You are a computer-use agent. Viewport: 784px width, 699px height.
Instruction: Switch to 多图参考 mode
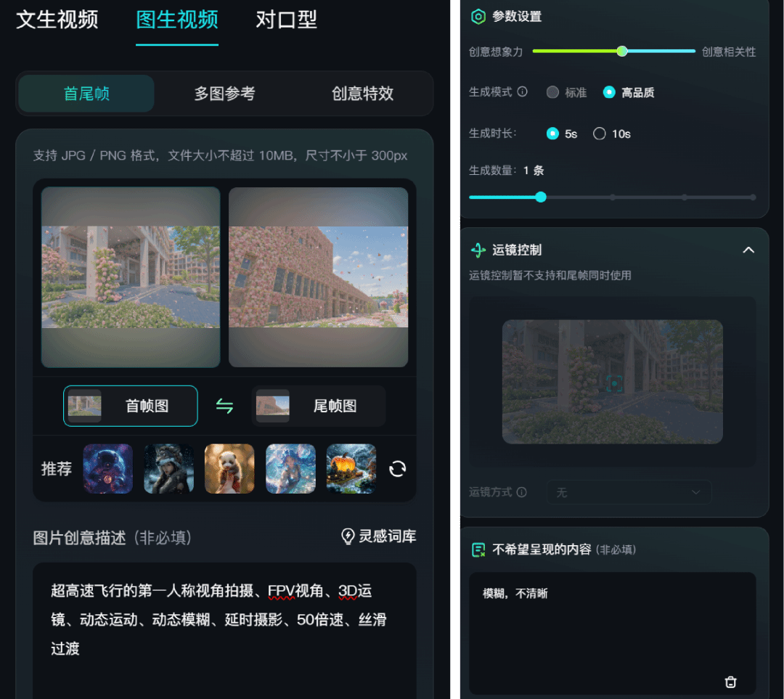224,94
